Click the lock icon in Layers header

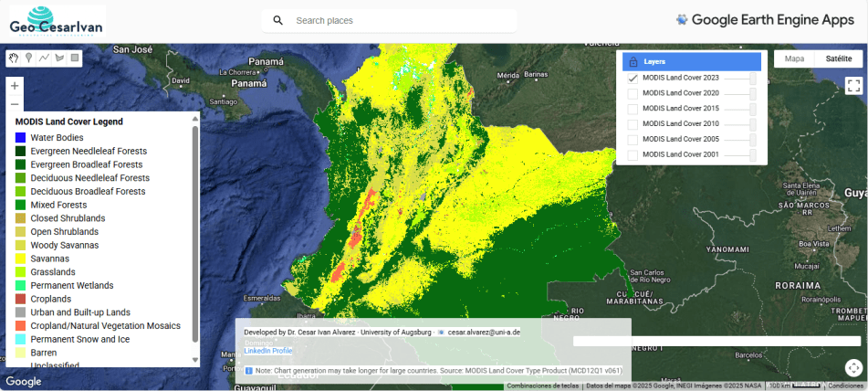point(633,62)
